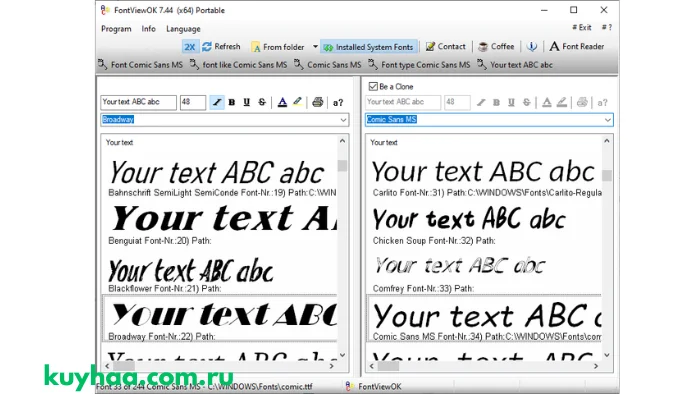The width and height of the screenshot is (700, 394).
Task: Open the Program menu
Action: (116, 29)
